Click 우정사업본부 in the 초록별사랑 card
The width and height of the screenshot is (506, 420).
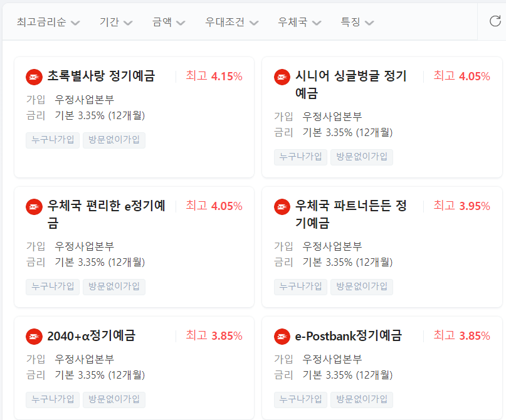pyautogui.click(x=84, y=99)
